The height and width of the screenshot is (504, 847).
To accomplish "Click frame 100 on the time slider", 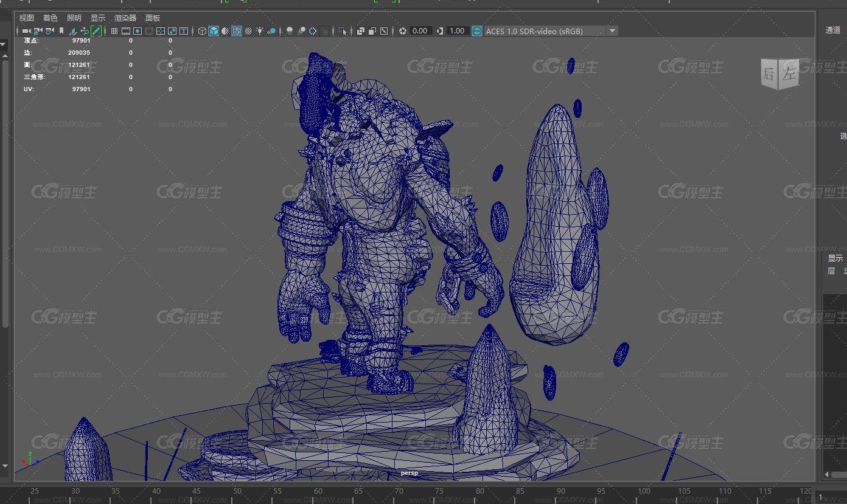I will point(644,491).
